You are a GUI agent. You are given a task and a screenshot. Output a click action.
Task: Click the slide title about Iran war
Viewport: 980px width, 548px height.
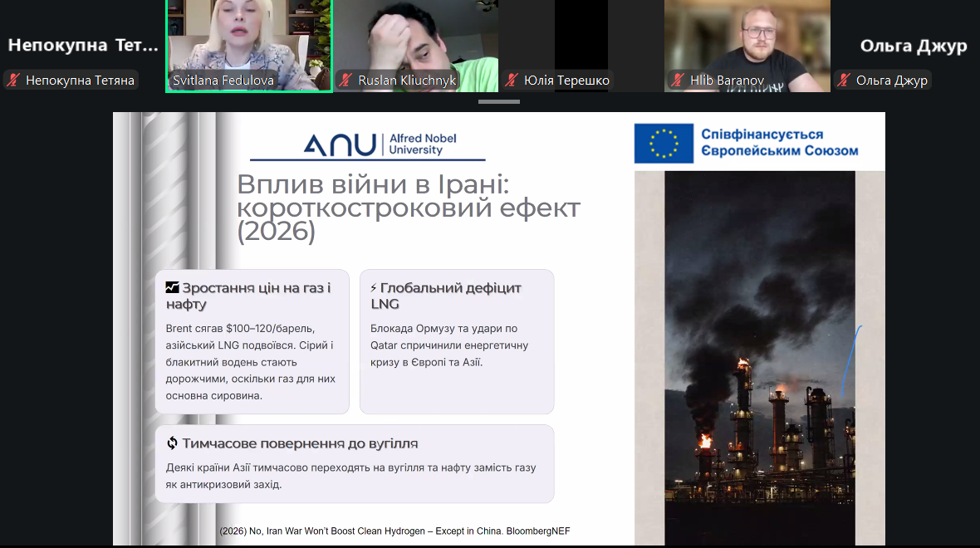click(407, 208)
